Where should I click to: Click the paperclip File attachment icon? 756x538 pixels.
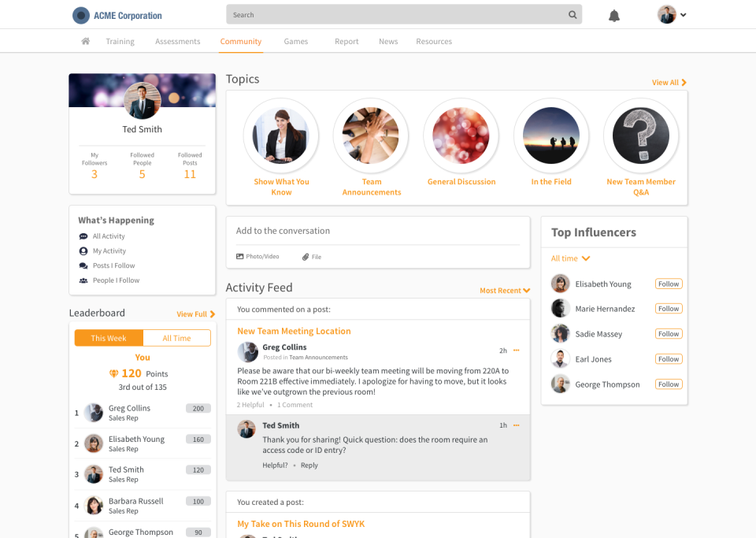(x=306, y=256)
